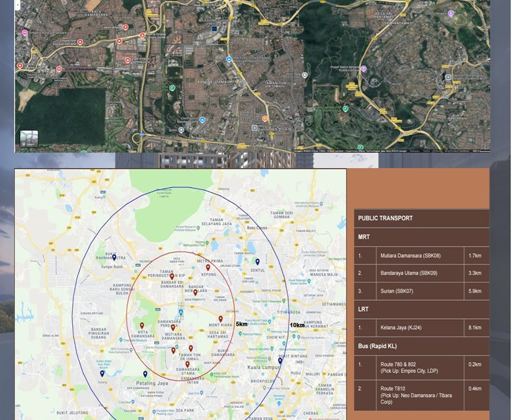
Task: Click the Kuala Lumpur city label on the map
Action: click(x=262, y=367)
